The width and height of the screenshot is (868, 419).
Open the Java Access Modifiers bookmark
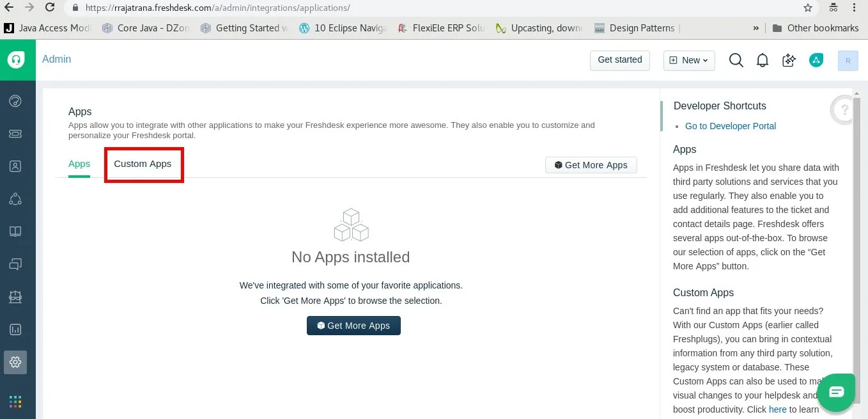coord(48,28)
